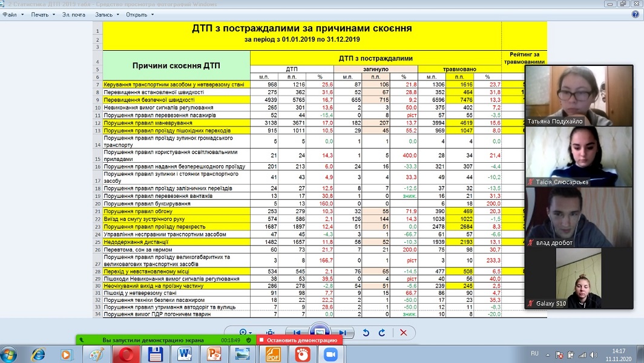Open the PDF application in the taskbar
The width and height of the screenshot is (644, 363).
pyautogui.click(x=273, y=355)
